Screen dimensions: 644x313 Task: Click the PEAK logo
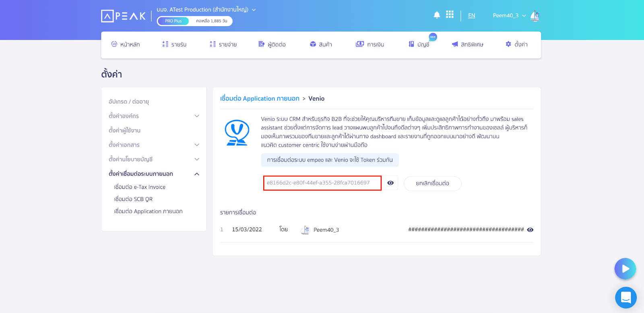(123, 16)
